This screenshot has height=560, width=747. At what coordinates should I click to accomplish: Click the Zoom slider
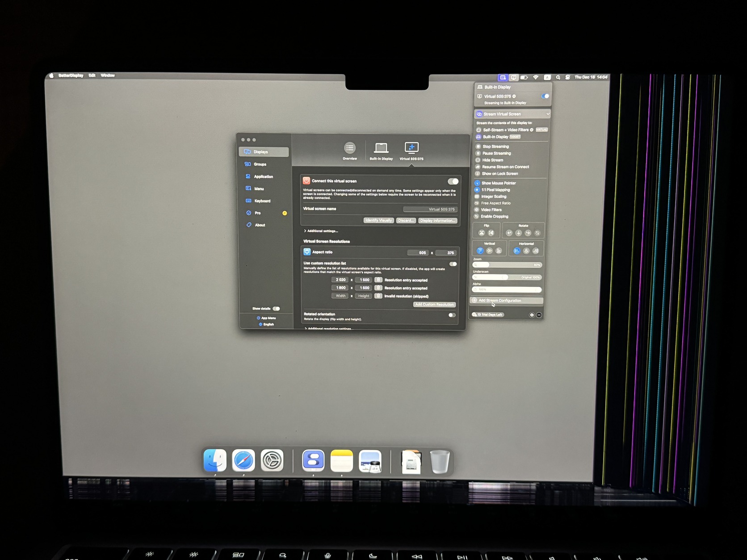tap(507, 265)
